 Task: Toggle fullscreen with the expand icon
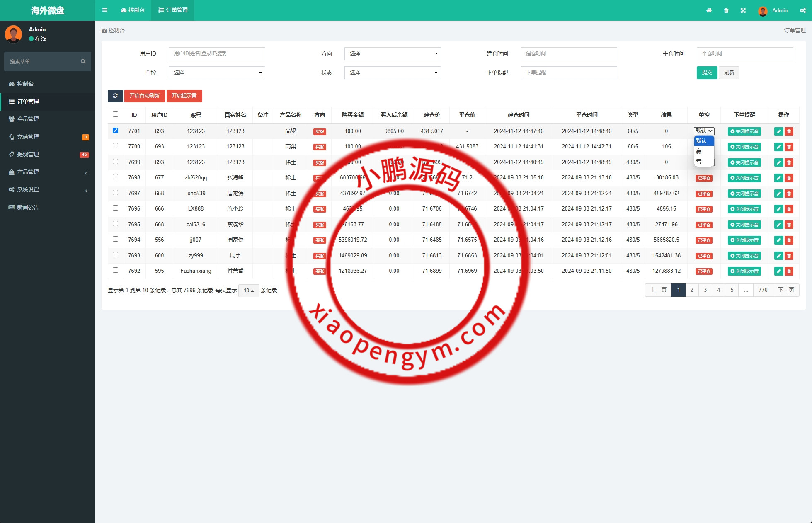743,11
